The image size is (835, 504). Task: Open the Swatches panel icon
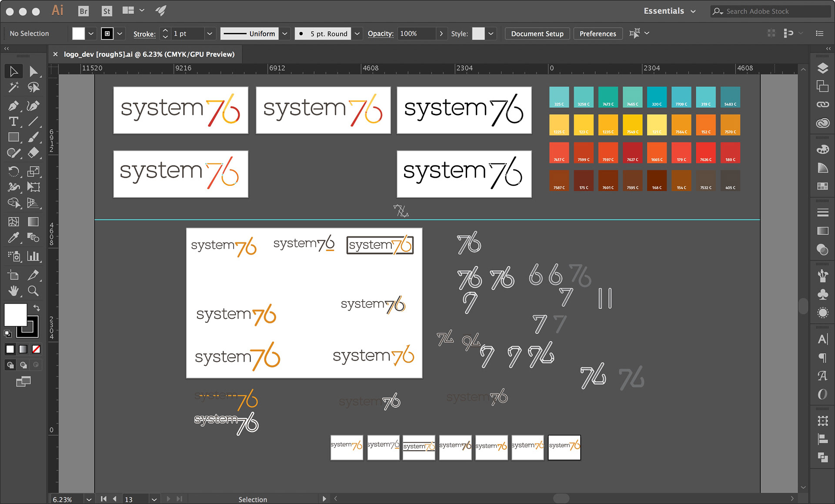pos(822,186)
